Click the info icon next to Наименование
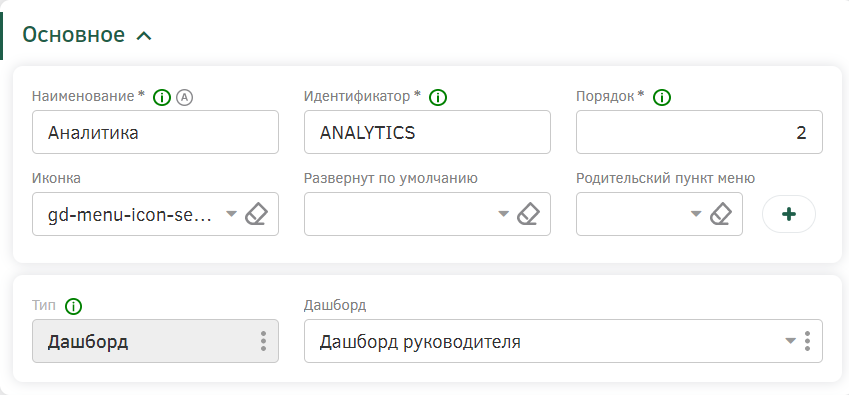The image size is (849, 395). [x=162, y=97]
